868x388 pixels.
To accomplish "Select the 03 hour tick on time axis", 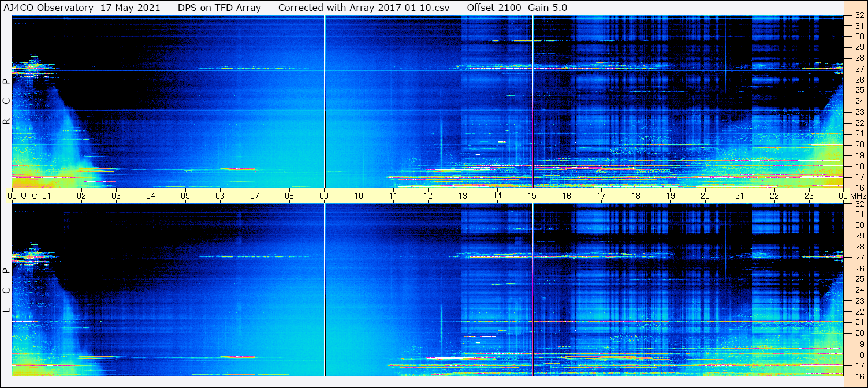I will [116, 196].
